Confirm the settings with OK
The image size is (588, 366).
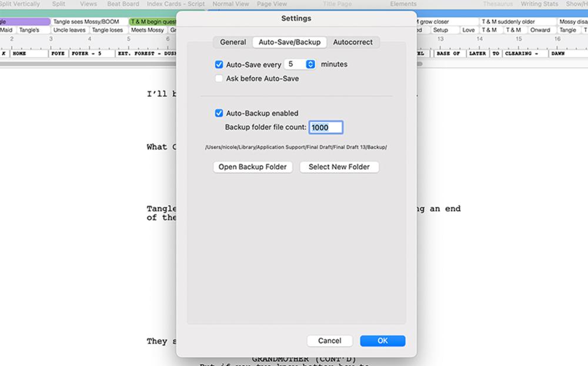coord(382,341)
